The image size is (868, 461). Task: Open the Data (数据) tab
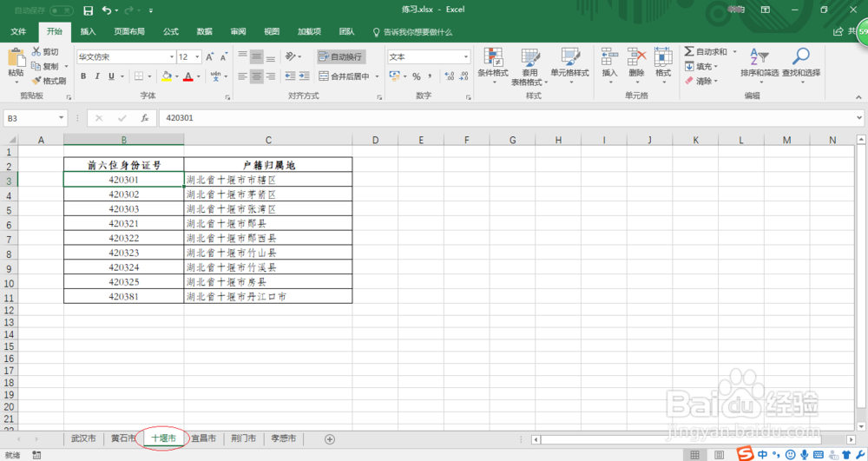click(204, 31)
